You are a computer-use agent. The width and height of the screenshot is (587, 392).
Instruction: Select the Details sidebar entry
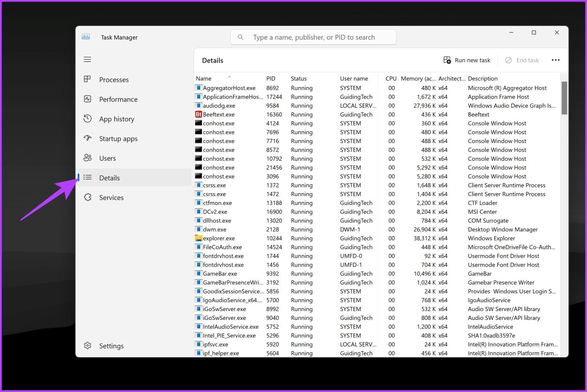(x=110, y=177)
